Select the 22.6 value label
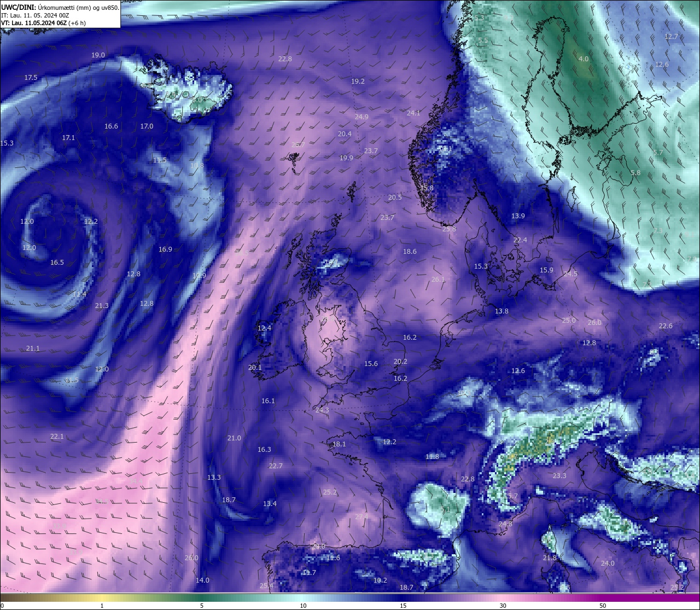The image size is (700, 610). 666,326
